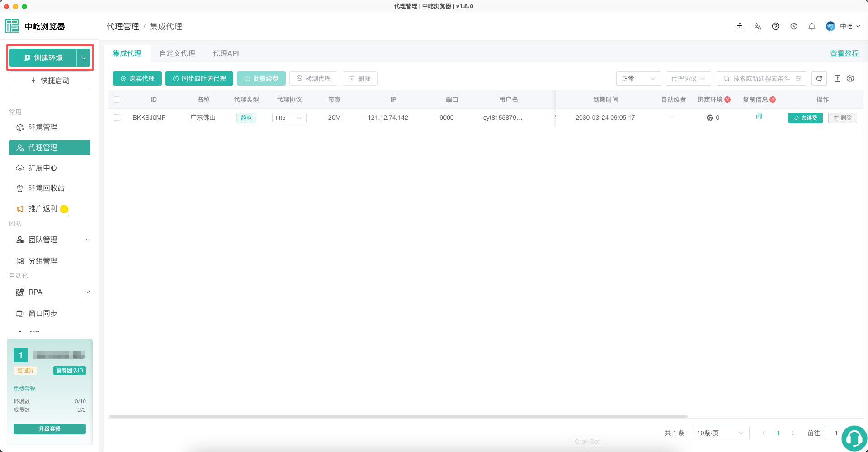Copy proxy info icon for BKKSJ0MP
The height and width of the screenshot is (452, 868).
[759, 117]
